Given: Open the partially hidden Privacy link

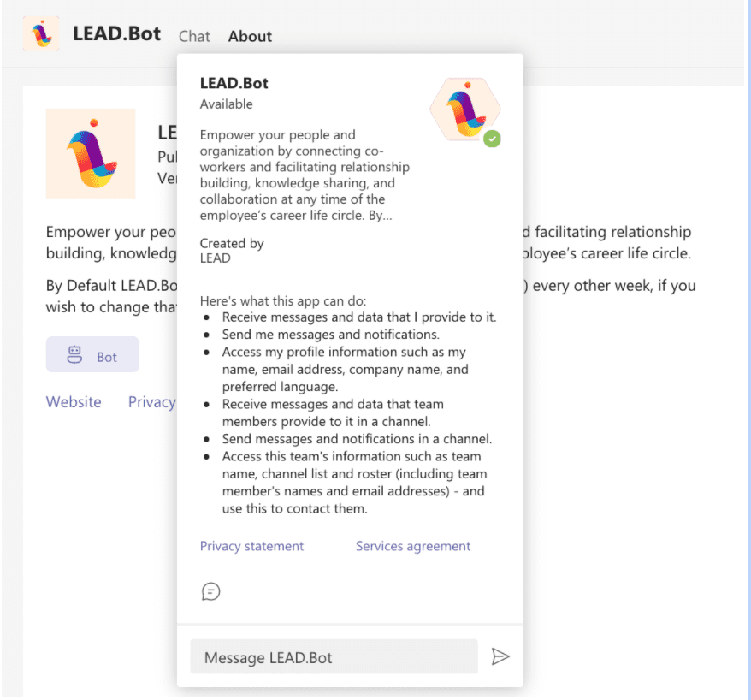Looking at the screenshot, I should click(152, 402).
